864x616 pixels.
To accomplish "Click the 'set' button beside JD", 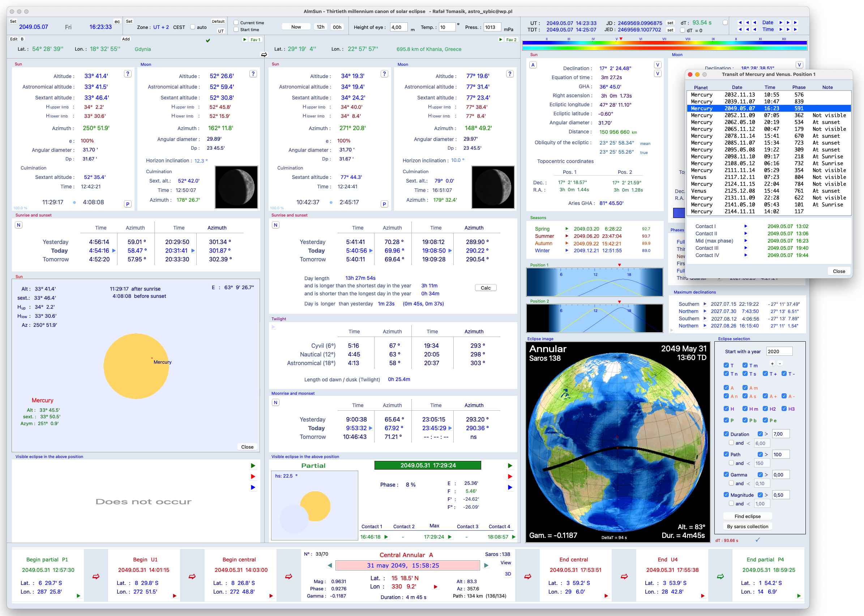I will tap(670, 23).
